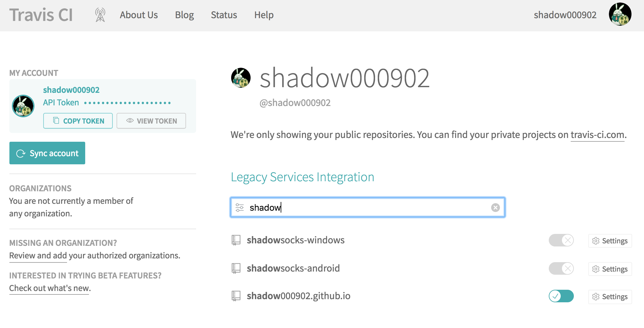Screen dimensions: 644x328
Task: Open the Help menu
Action: [264, 15]
